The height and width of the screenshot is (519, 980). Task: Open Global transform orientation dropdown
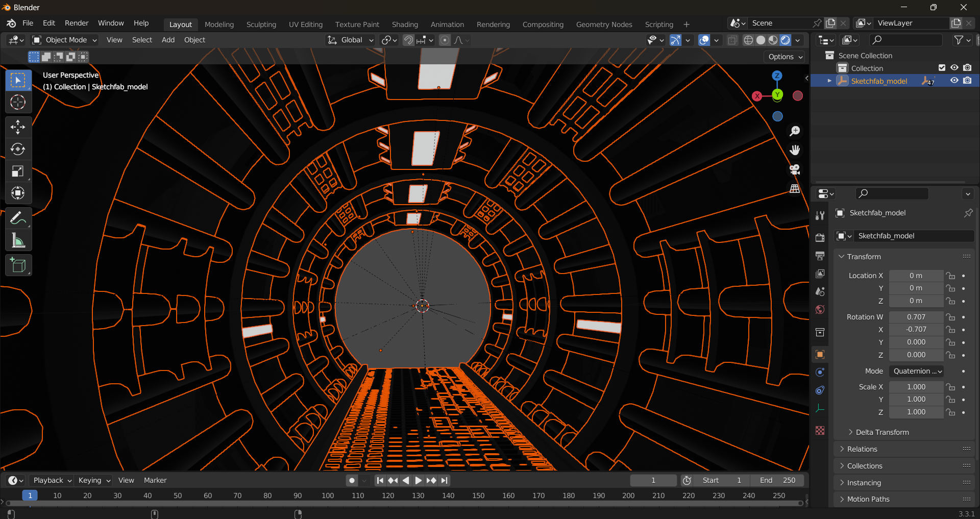[x=351, y=40]
